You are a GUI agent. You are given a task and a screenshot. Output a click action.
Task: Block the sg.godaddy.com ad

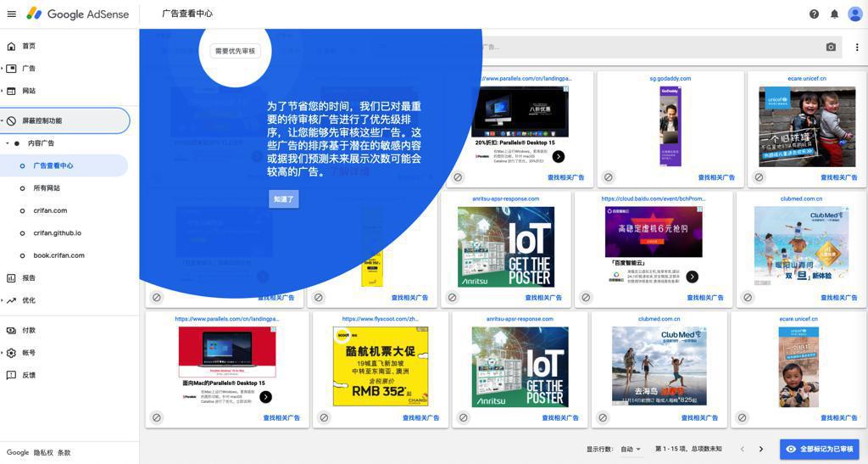609,177
